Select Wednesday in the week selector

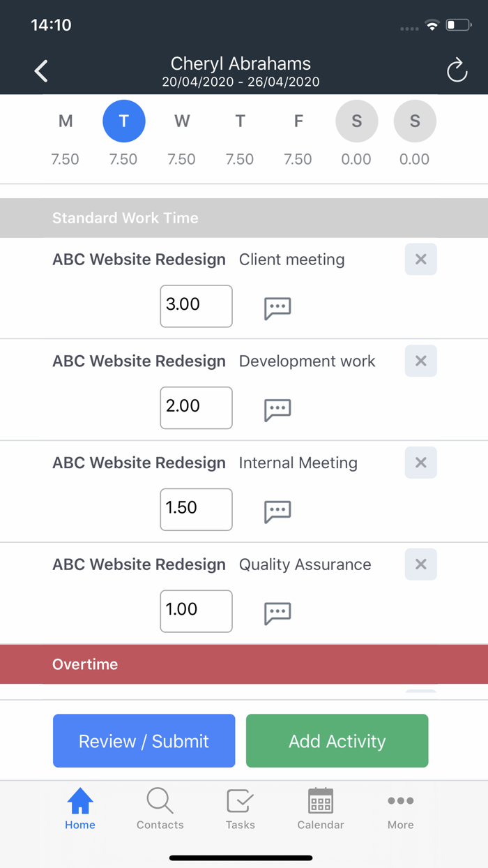[182, 121]
